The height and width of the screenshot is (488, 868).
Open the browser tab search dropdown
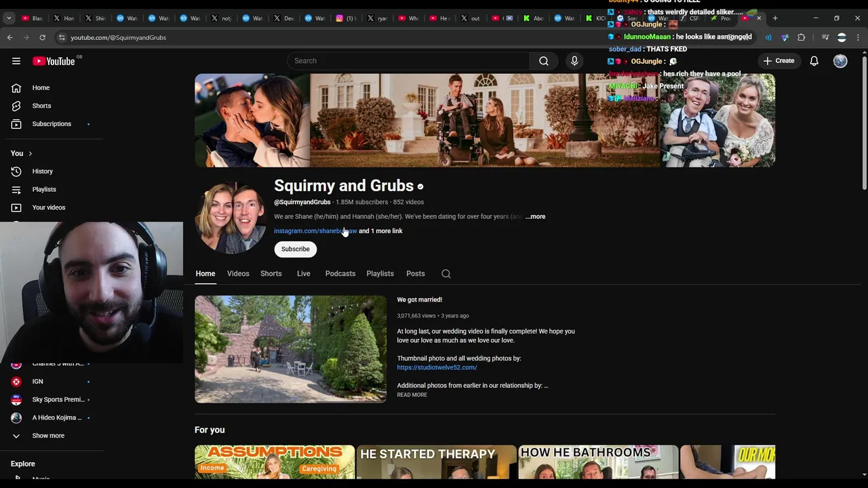pyautogui.click(x=9, y=18)
